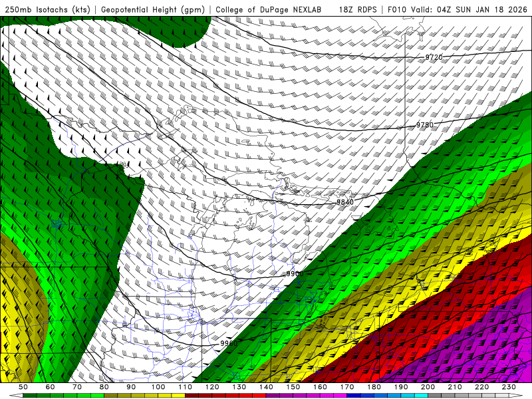The image size is (532, 399).
Task: Click the 160 label on color scale
Action: [x=320, y=387]
